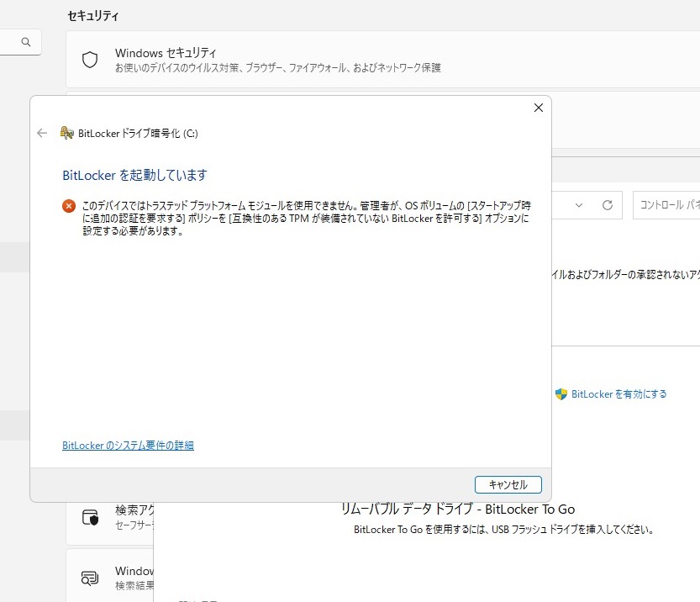Viewport: 700px width, 602px height.
Task: Go back using the dialog's back arrow
Action: 42,133
